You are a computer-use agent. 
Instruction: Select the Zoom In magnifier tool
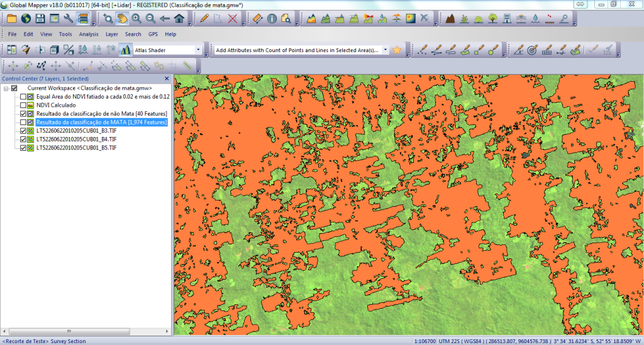pyautogui.click(x=136, y=18)
